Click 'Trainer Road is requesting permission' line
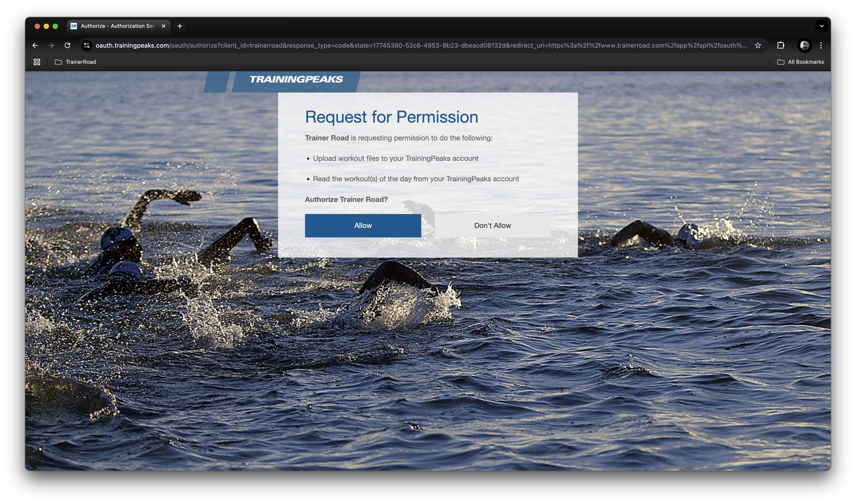The width and height of the screenshot is (856, 504). pos(399,138)
